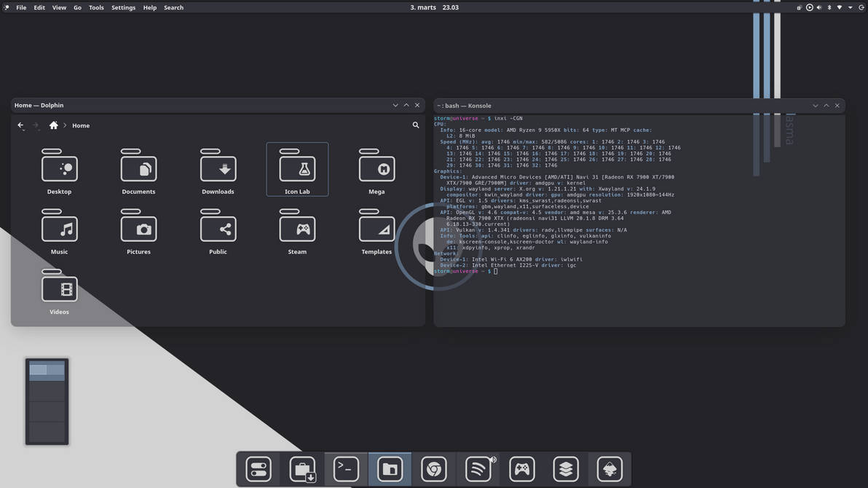Click the clock showing 23.03
Image resolution: width=868 pixels, height=488 pixels.
pyautogui.click(x=451, y=8)
